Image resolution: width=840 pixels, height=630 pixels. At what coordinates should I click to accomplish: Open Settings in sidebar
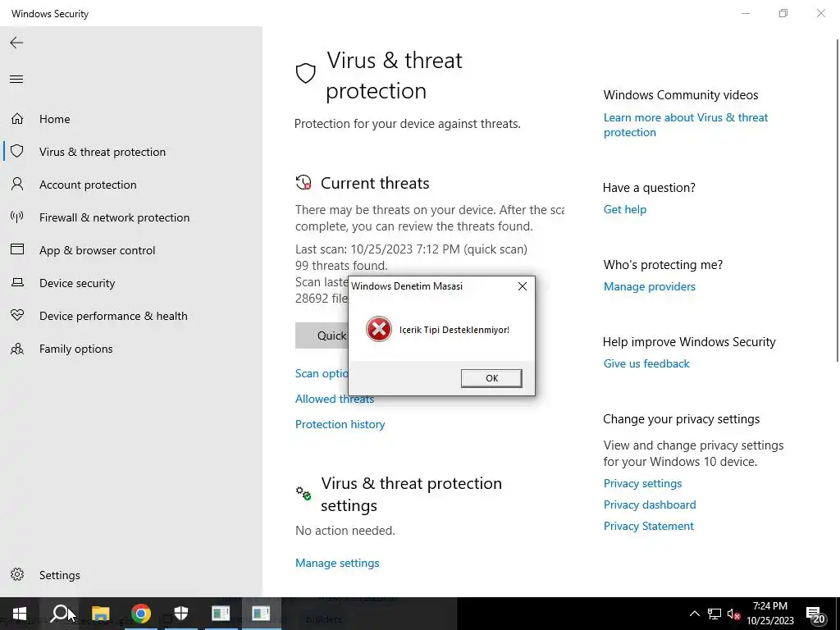tap(59, 575)
